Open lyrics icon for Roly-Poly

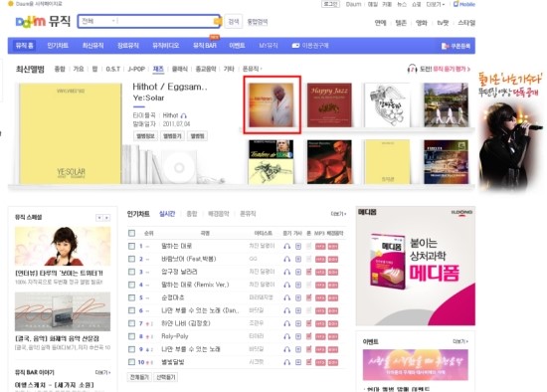tap(298, 336)
